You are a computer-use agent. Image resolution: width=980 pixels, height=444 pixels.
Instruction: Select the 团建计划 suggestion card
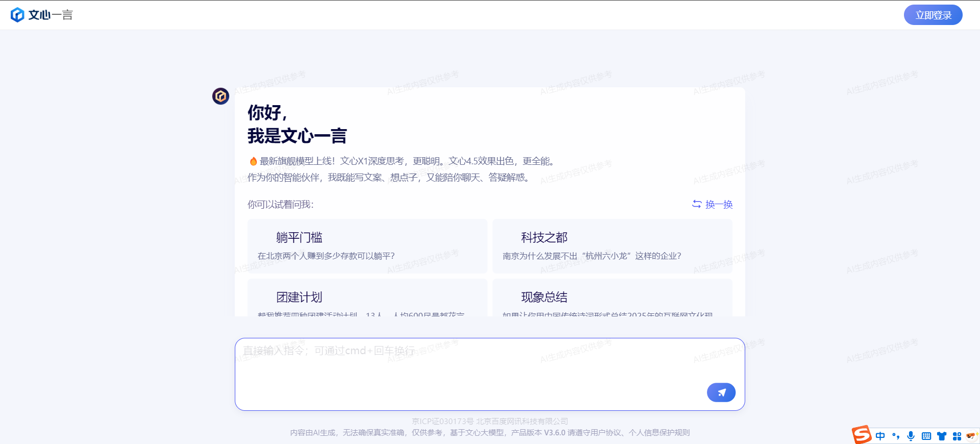(x=367, y=298)
